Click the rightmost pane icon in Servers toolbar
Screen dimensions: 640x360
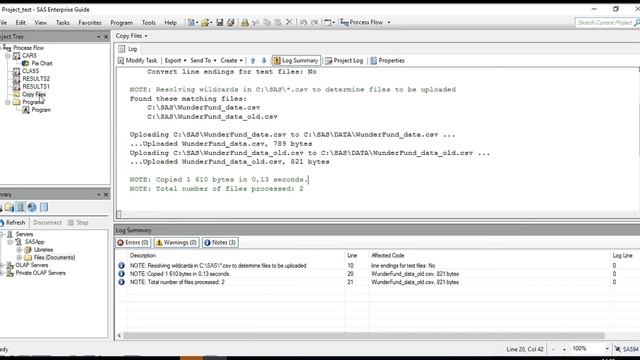point(44,207)
